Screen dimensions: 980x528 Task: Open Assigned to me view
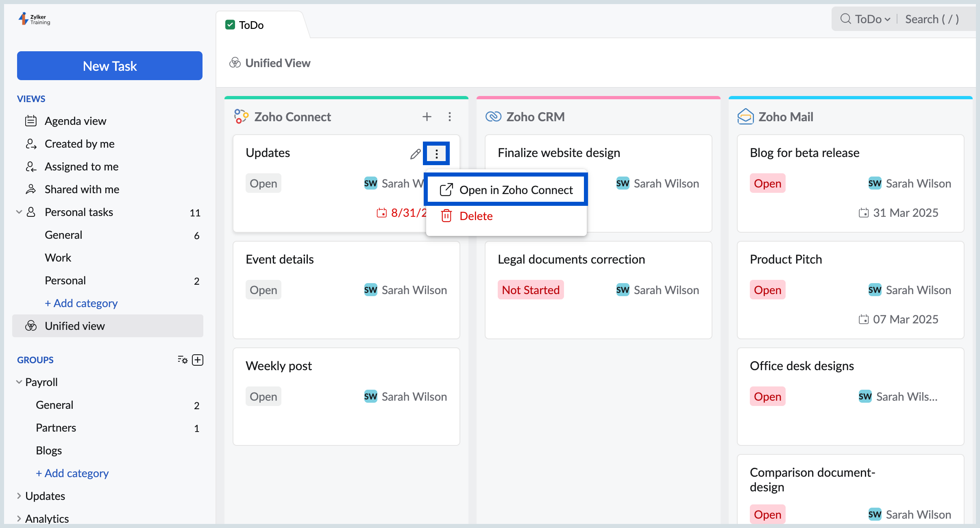coord(81,166)
